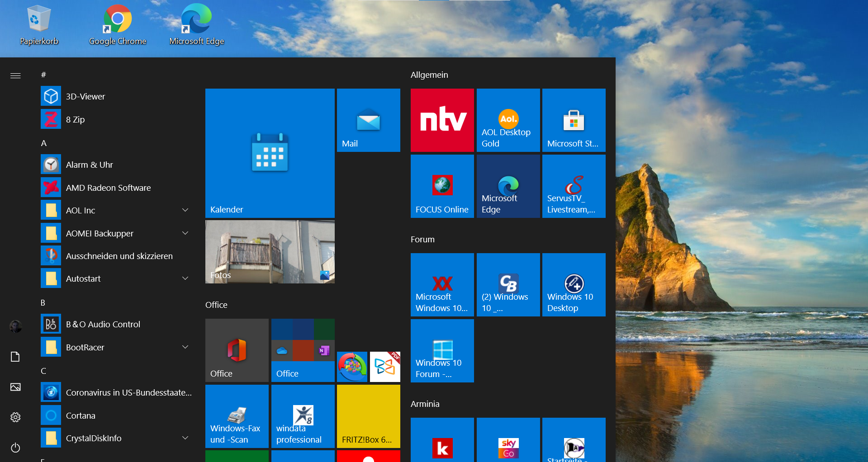Screen dimensions: 868x462
Task: Open the Pictures shortcut in the Start rail
Action: tap(15, 387)
